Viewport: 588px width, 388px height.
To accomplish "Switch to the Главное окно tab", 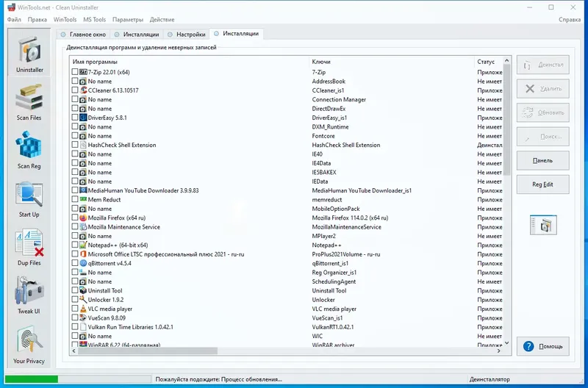I will tap(83, 34).
